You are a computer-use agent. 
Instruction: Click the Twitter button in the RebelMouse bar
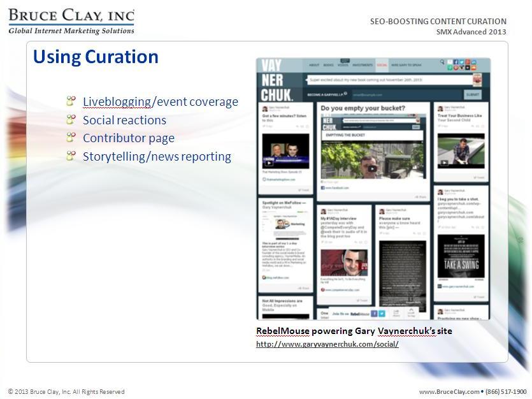pos(382,314)
